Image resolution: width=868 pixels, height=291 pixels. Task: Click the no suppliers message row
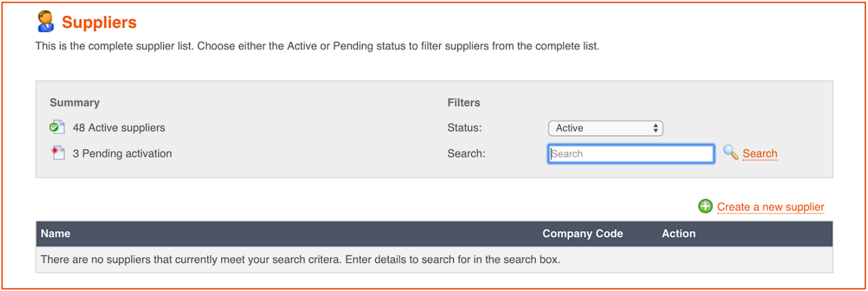point(434,260)
